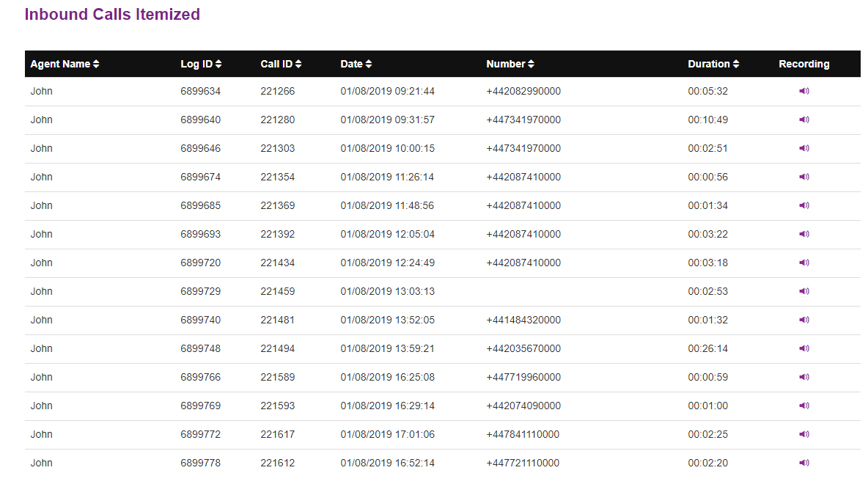Play recording for call ID 221593
Viewport: 868px width, 484px height.
click(x=803, y=406)
